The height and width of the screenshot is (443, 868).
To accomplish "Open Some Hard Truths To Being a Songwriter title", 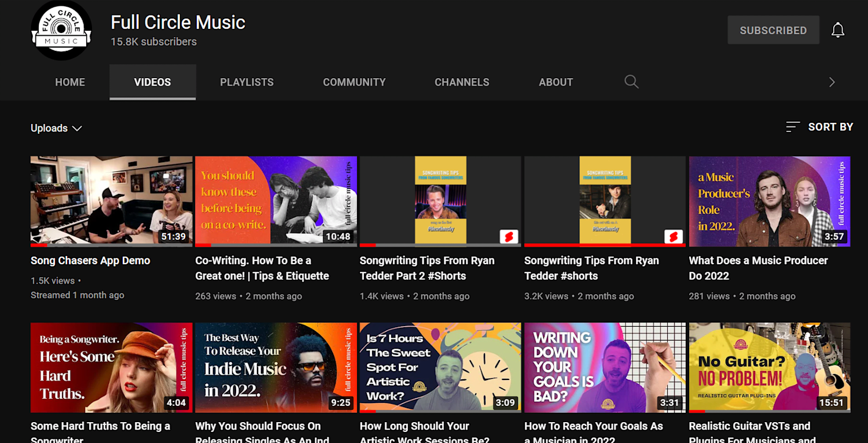I will pos(100,432).
